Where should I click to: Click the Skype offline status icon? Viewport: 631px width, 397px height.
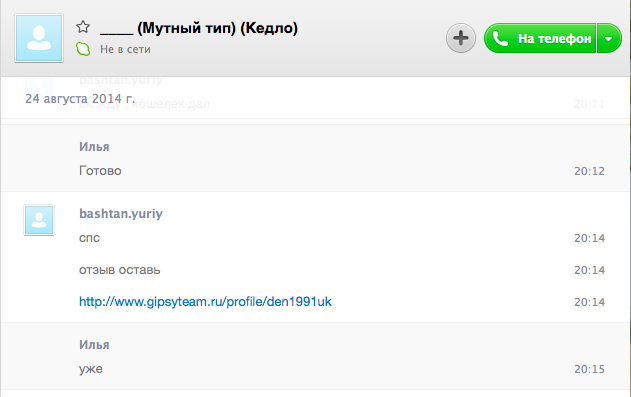point(83,49)
